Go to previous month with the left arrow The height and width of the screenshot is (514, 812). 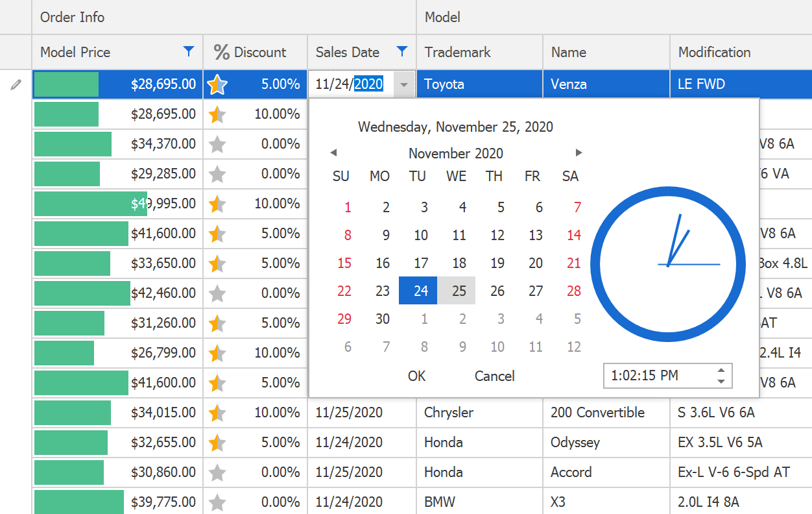(x=333, y=153)
